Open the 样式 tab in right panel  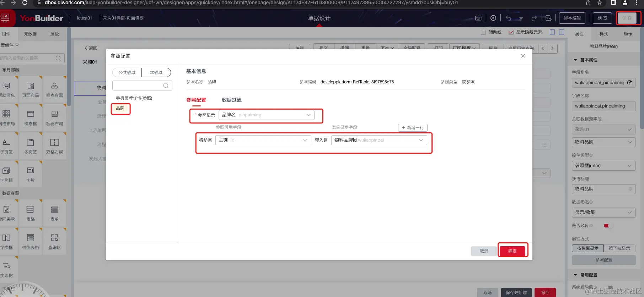tap(603, 34)
